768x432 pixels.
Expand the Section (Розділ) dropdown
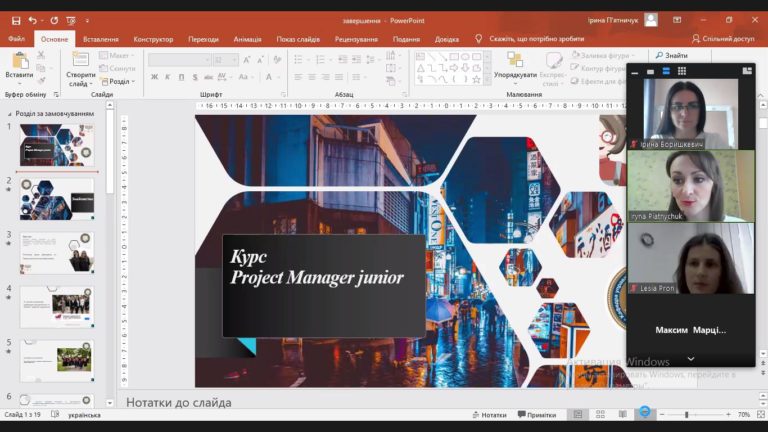118,82
